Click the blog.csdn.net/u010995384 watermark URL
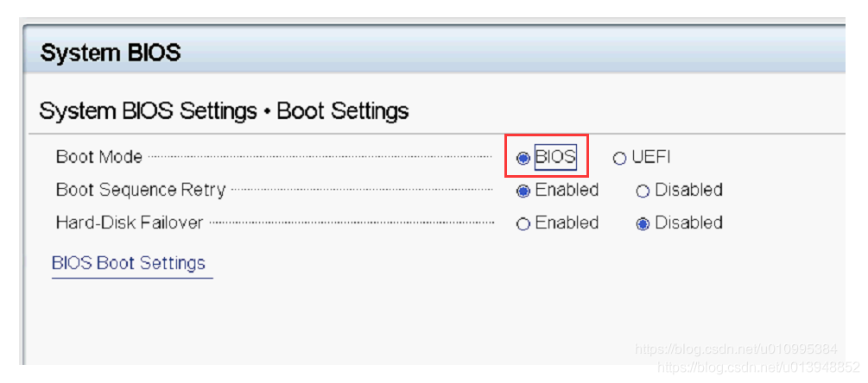 click(735, 349)
